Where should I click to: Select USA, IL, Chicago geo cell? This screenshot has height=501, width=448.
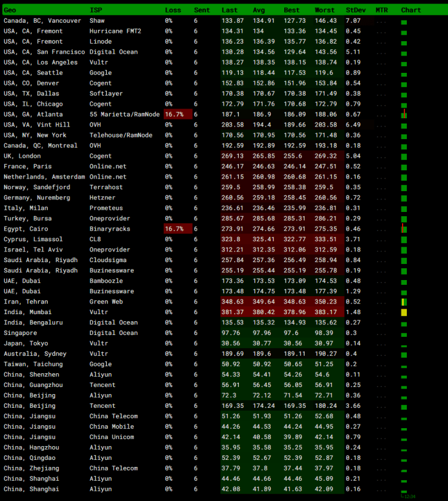tap(33, 104)
